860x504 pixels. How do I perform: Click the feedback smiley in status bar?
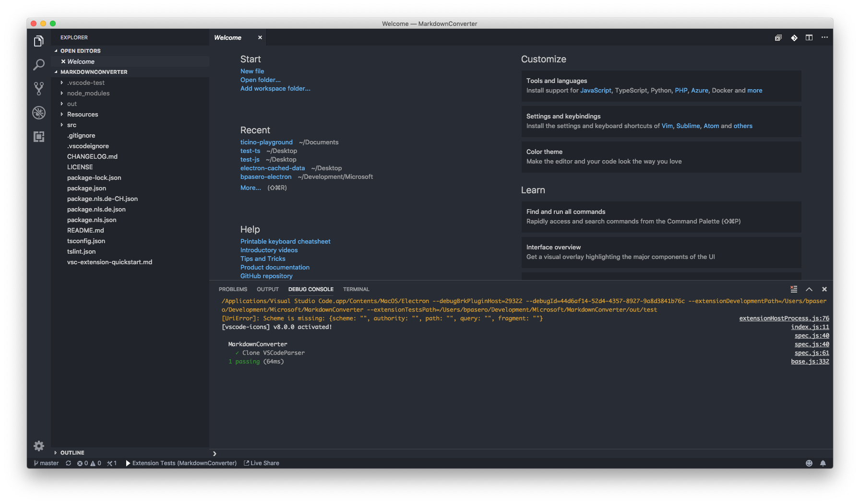809,463
